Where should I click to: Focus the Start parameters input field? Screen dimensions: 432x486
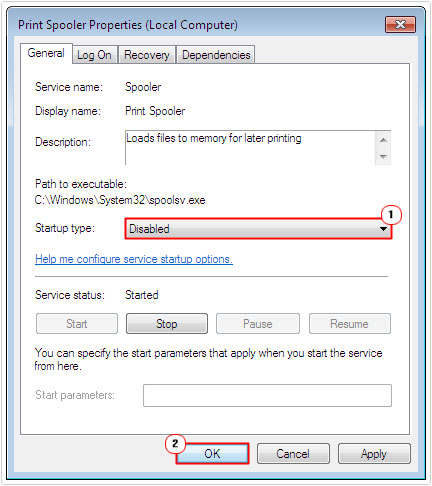(267, 395)
